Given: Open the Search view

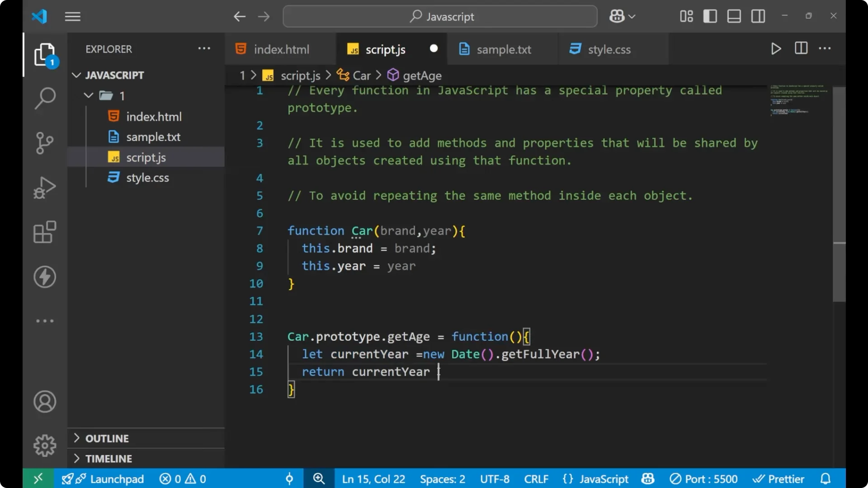Looking at the screenshot, I should (x=45, y=98).
